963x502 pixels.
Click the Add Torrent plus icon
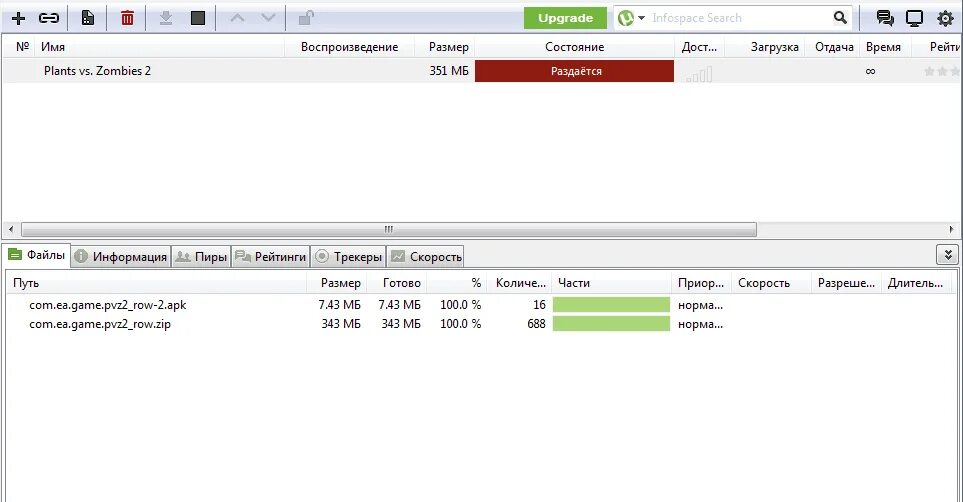click(x=18, y=18)
